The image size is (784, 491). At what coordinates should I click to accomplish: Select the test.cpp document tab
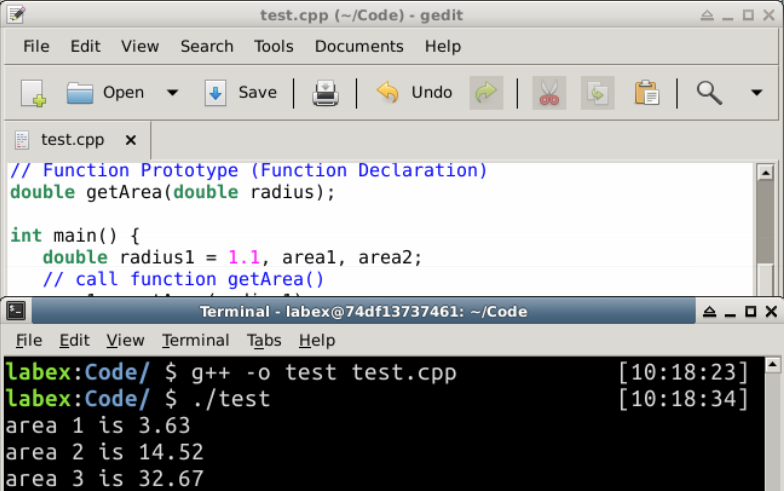tap(70, 140)
